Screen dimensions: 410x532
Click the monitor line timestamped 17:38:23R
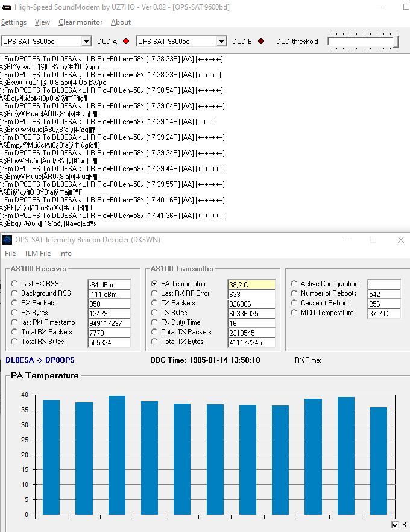point(112,59)
